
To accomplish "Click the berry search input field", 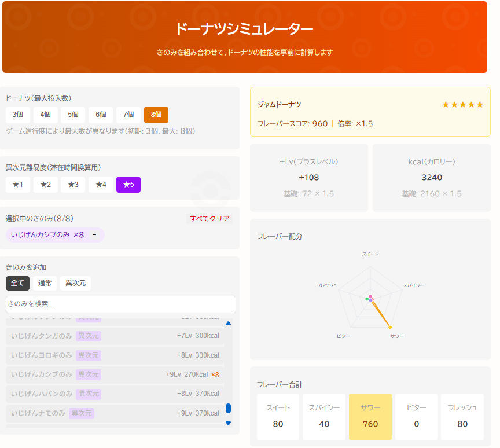I will tap(120, 304).
